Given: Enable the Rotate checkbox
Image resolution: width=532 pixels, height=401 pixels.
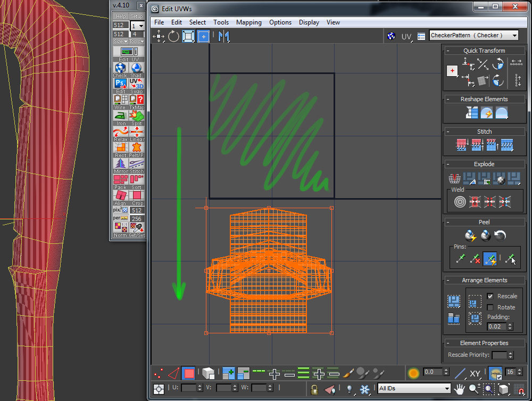Looking at the screenshot, I should (x=490, y=307).
